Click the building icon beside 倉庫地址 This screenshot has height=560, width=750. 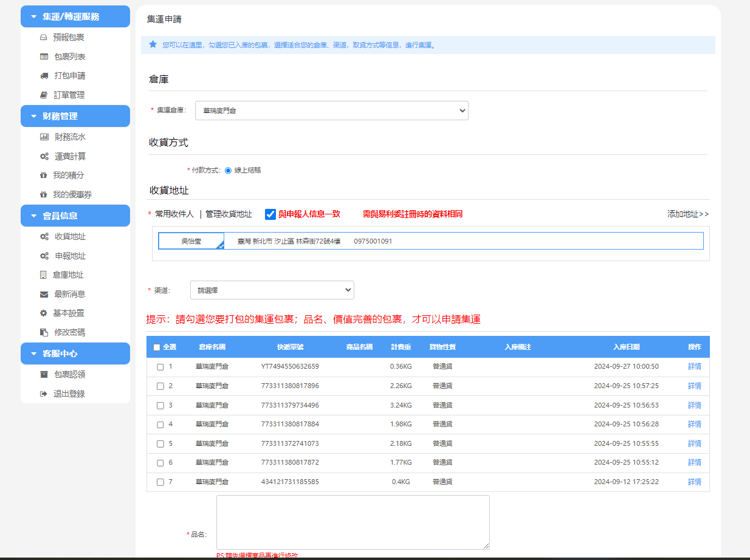pyautogui.click(x=43, y=275)
